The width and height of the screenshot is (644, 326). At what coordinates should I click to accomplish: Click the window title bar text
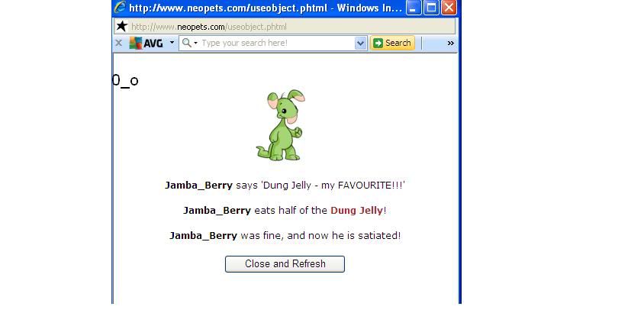click(266, 8)
